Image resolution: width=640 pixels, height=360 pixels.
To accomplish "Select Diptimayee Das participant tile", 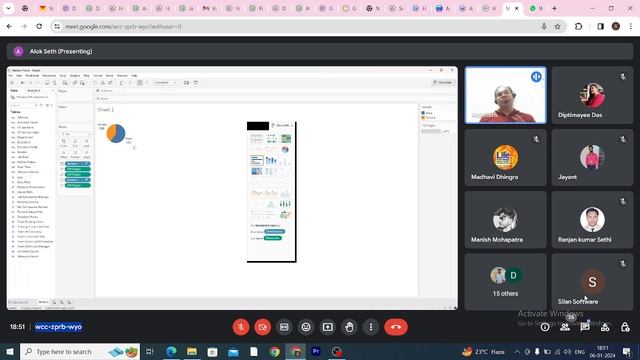I will coord(592,95).
